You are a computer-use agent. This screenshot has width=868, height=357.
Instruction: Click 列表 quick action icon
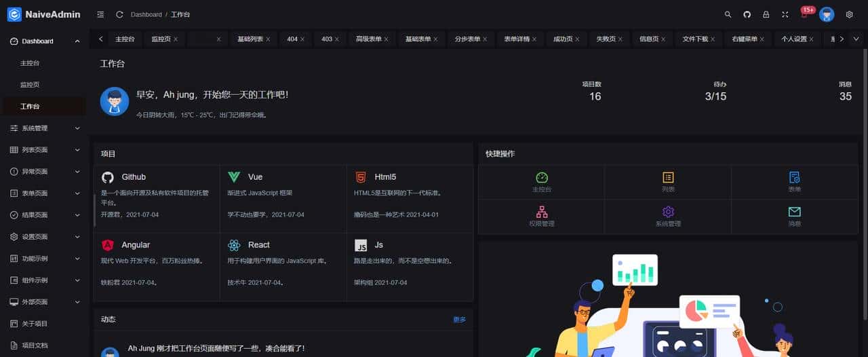point(668,177)
